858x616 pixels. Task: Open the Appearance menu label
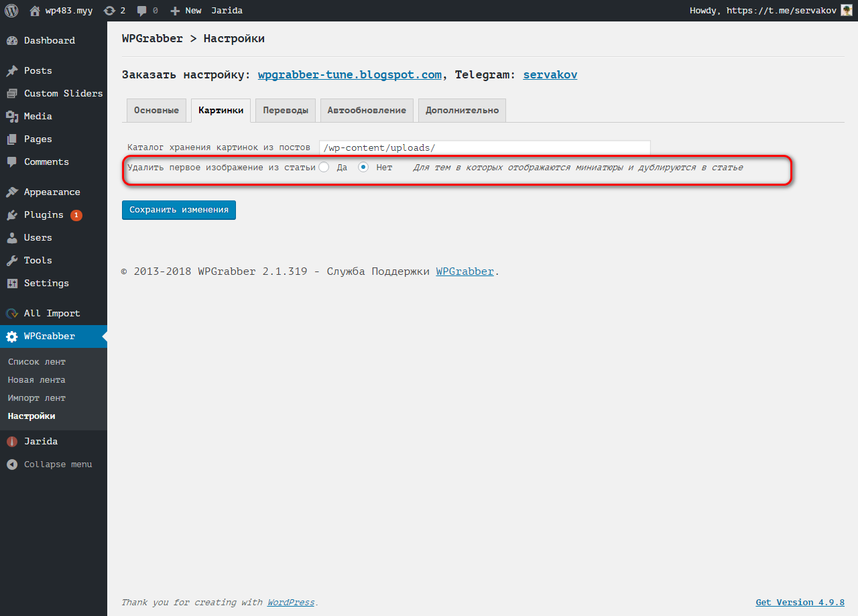click(x=52, y=192)
